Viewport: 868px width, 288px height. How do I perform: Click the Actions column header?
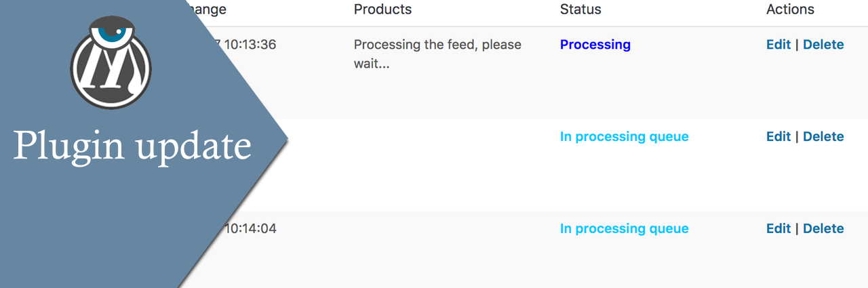(790, 9)
